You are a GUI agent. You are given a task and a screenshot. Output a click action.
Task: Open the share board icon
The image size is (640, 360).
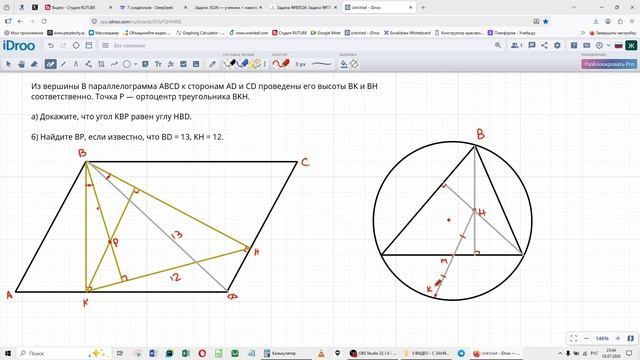click(x=544, y=46)
